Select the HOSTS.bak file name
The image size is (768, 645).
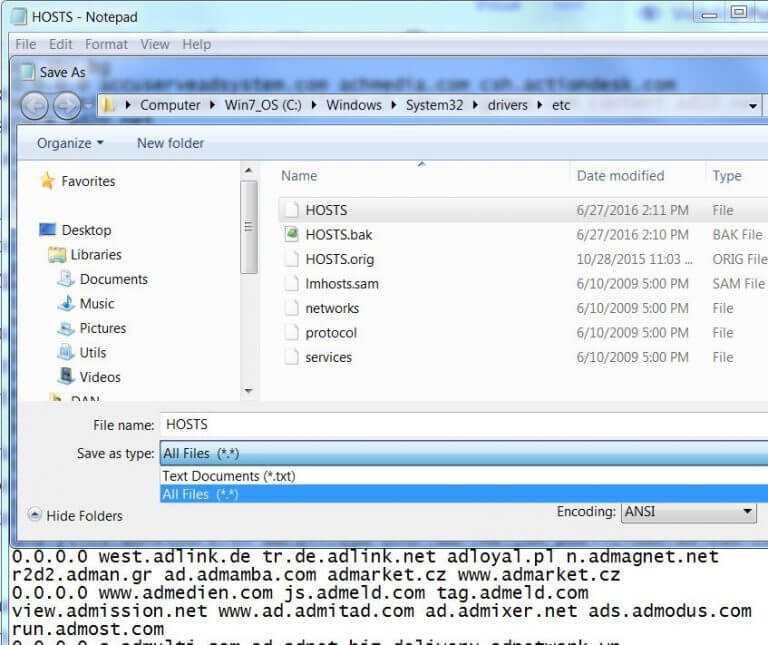coord(338,235)
